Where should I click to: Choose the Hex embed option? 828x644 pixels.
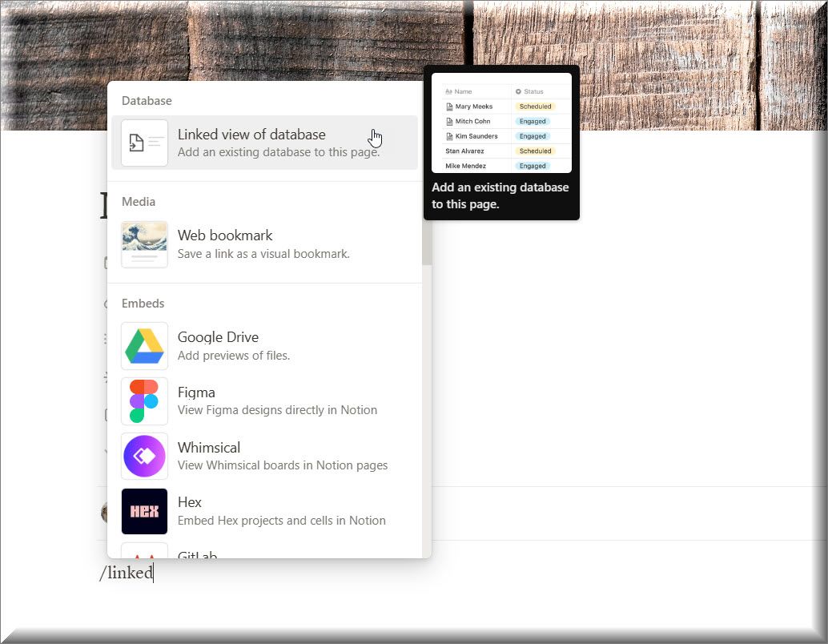pos(264,511)
